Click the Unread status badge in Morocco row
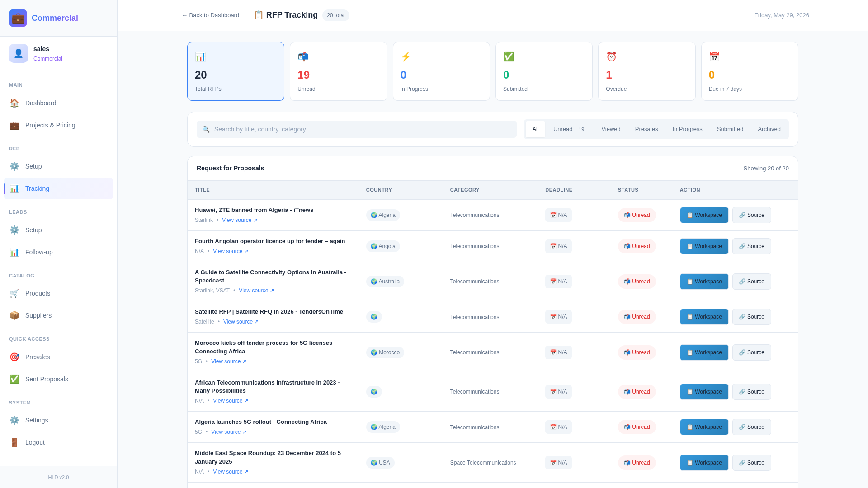 (637, 352)
